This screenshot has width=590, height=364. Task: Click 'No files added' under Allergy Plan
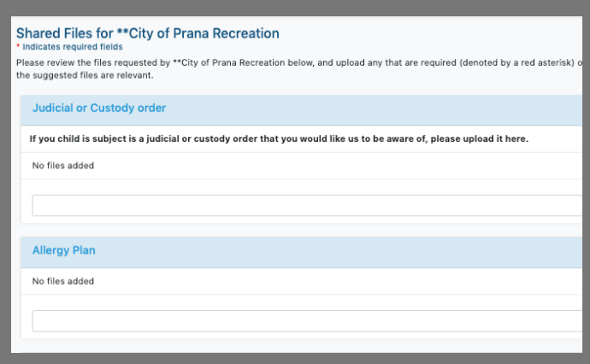pyautogui.click(x=63, y=281)
